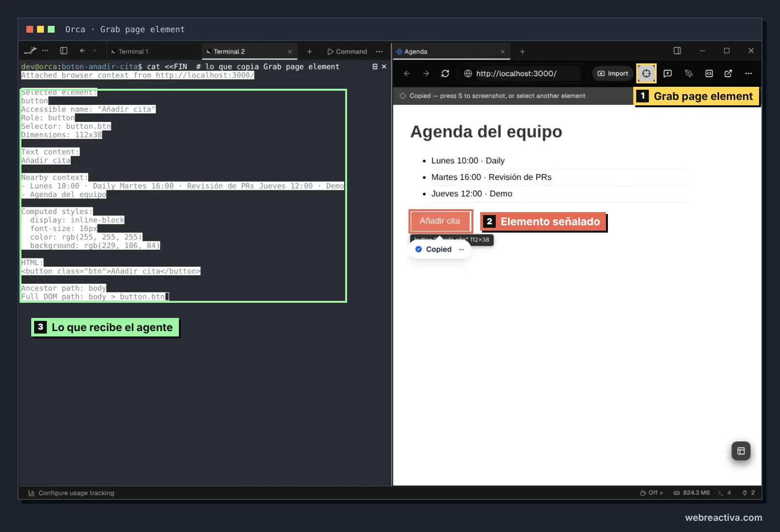Select the Terminal 2 tab
Image resolution: width=780 pixels, height=532 pixels.
click(x=229, y=52)
